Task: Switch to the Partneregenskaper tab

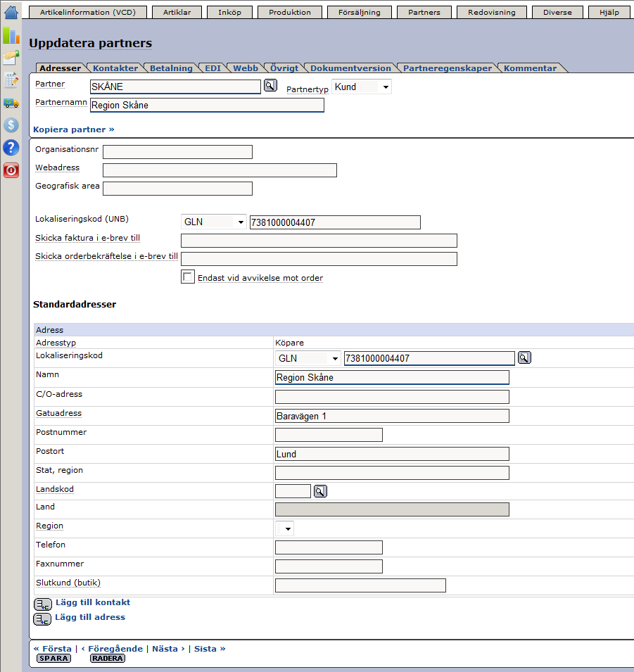Action: 448,68
